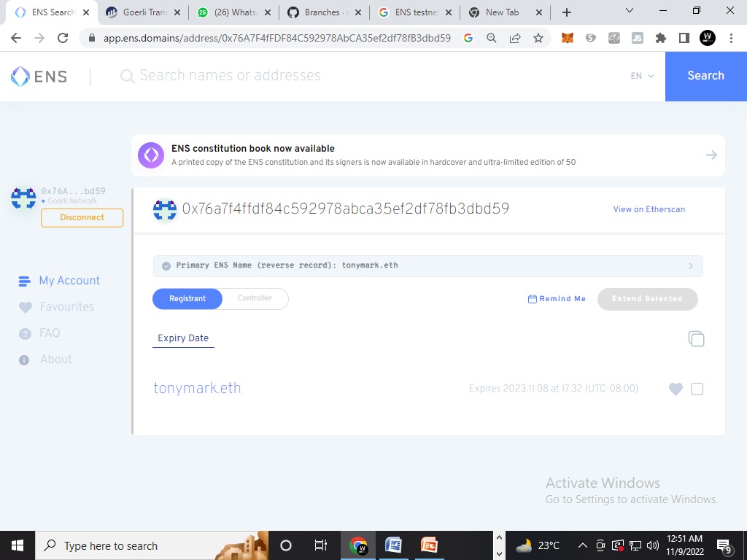Click the purple ENS constitution banner icon
The image size is (747, 560).
pyautogui.click(x=151, y=155)
